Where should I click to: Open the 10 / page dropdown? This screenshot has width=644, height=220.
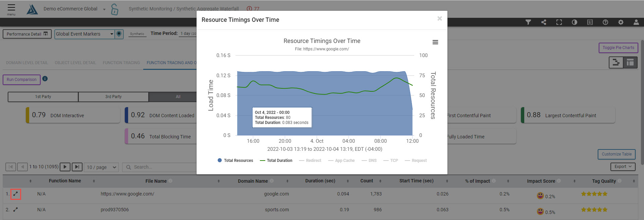(x=101, y=167)
